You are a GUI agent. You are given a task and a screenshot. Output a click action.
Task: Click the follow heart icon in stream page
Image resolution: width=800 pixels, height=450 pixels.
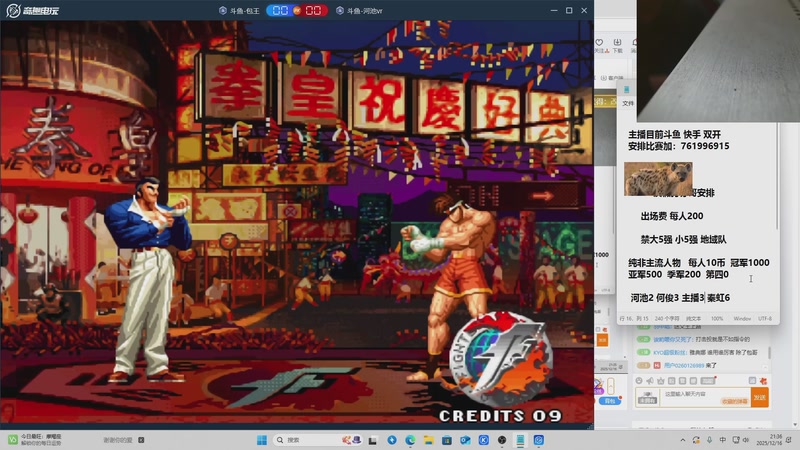pyautogui.click(x=599, y=42)
